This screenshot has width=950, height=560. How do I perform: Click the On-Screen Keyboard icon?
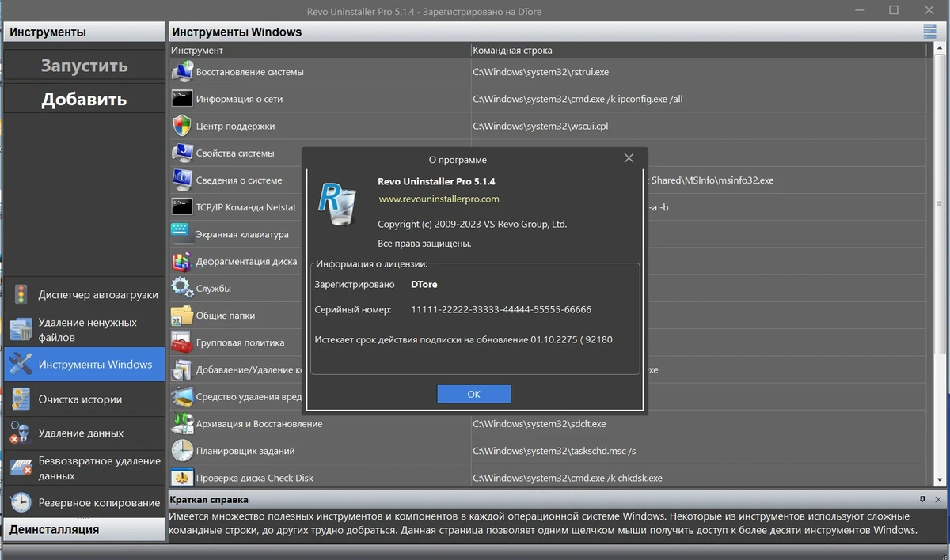182,234
